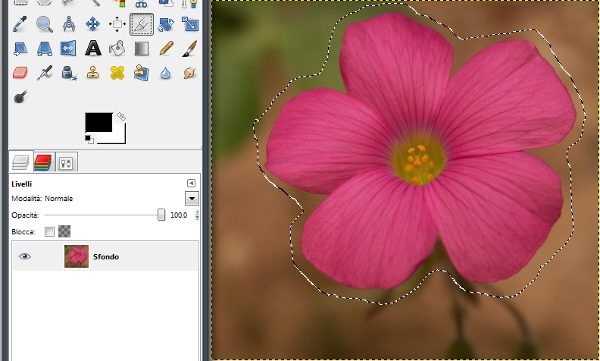This screenshot has height=361, width=600.
Task: Switch to the Paths tab
Action: (x=66, y=163)
